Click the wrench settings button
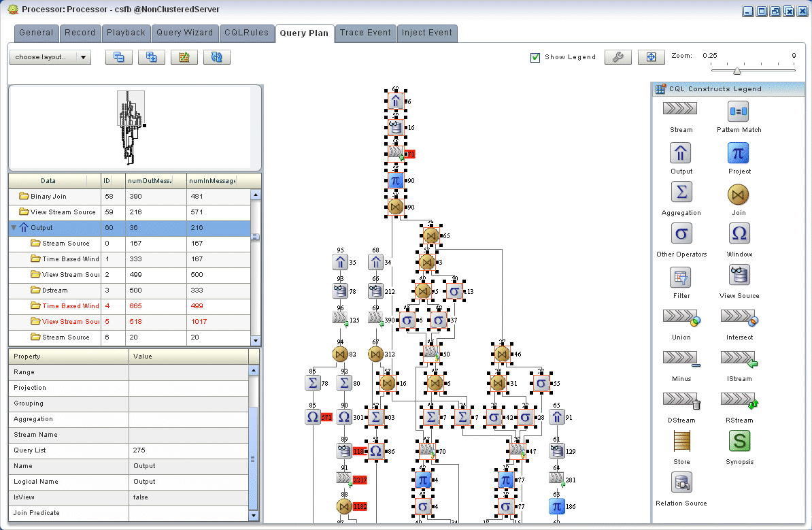 618,57
